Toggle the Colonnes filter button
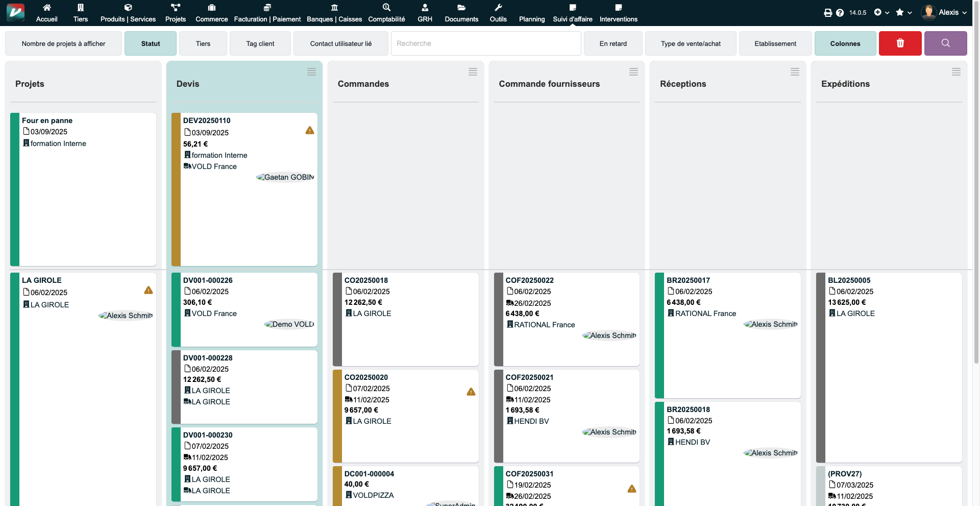 click(845, 43)
